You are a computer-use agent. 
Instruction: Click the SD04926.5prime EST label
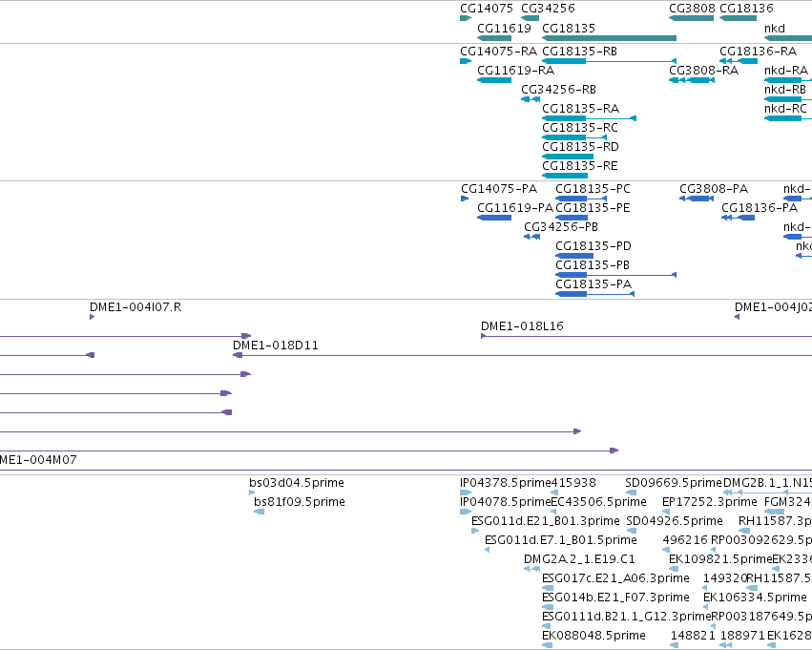(675, 521)
